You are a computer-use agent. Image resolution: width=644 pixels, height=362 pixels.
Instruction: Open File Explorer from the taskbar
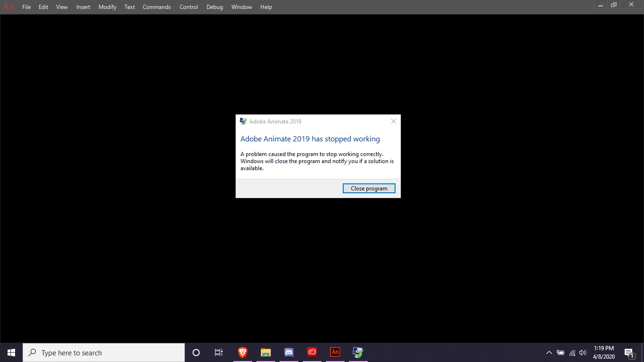[x=266, y=353]
